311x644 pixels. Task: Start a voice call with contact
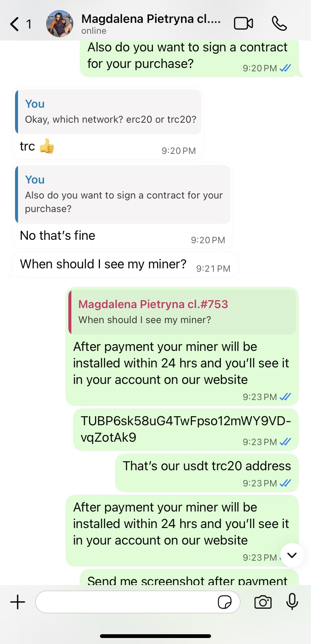click(x=279, y=24)
